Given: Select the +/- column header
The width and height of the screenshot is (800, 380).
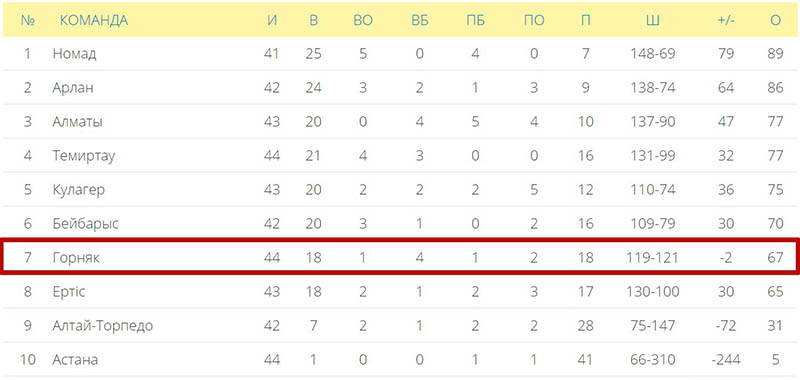Looking at the screenshot, I should 726,21.
